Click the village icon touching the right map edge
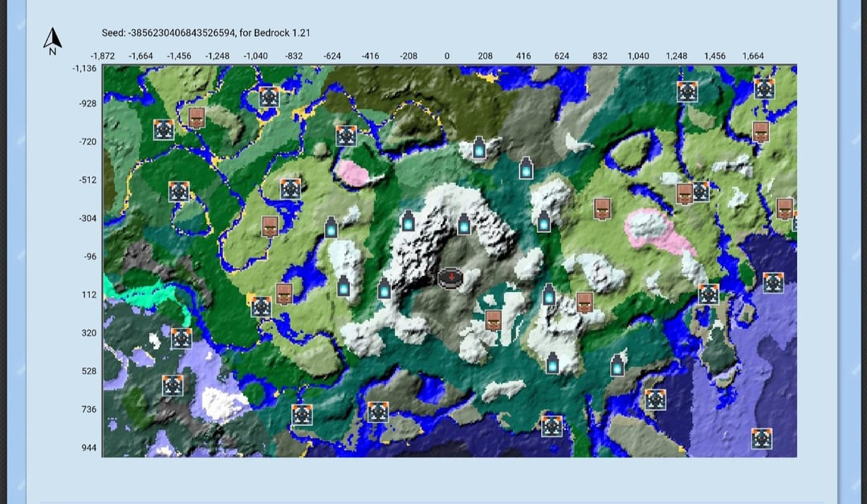 pyautogui.click(x=784, y=209)
